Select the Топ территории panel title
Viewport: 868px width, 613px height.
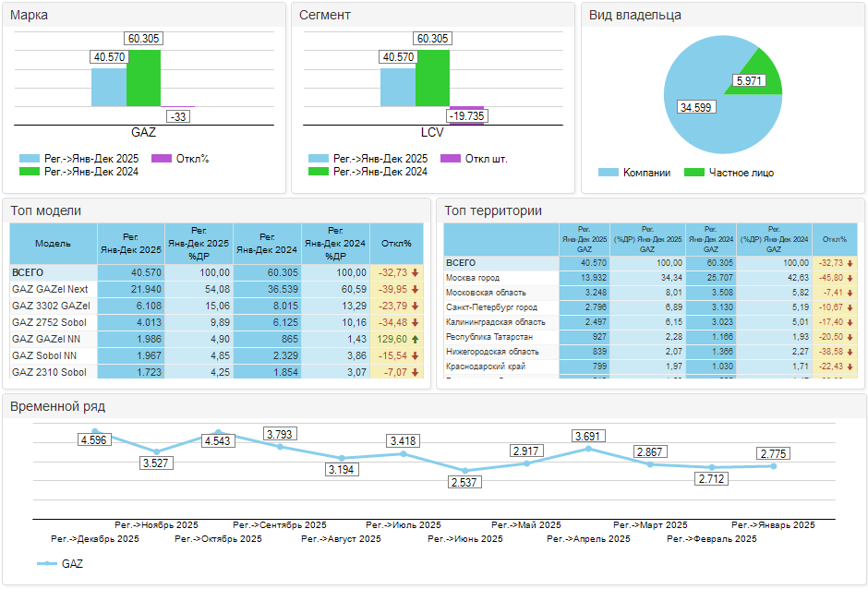pyautogui.click(x=493, y=211)
